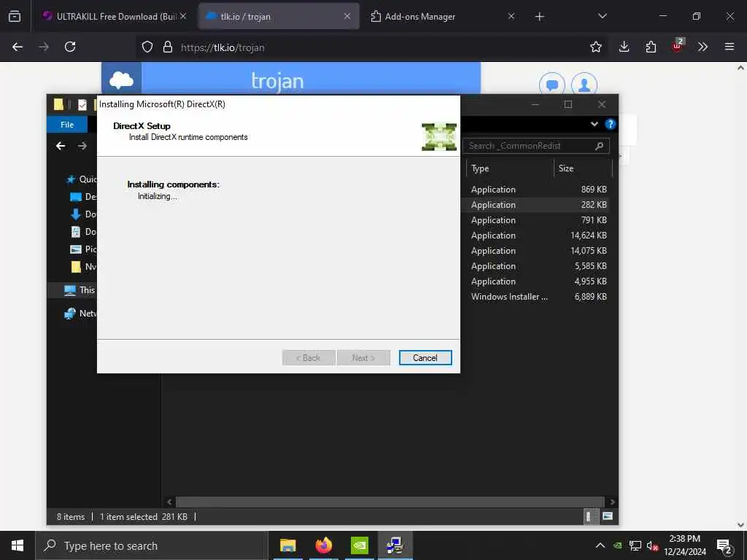747x560 pixels.
Task: Click Firefox forward navigation arrow
Action: click(44, 47)
